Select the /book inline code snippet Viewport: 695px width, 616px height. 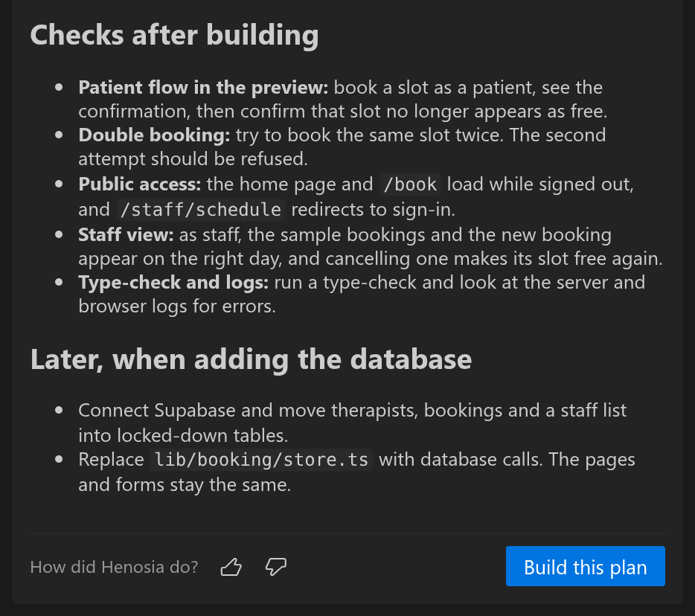411,185
